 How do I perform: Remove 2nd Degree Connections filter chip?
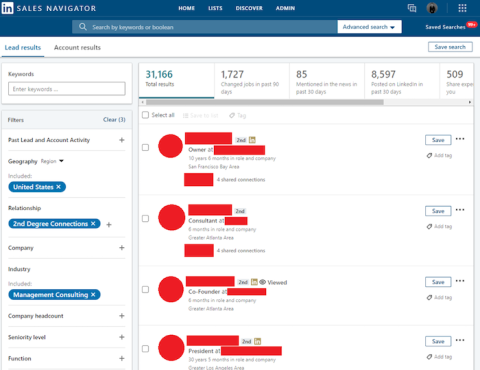[x=93, y=224]
